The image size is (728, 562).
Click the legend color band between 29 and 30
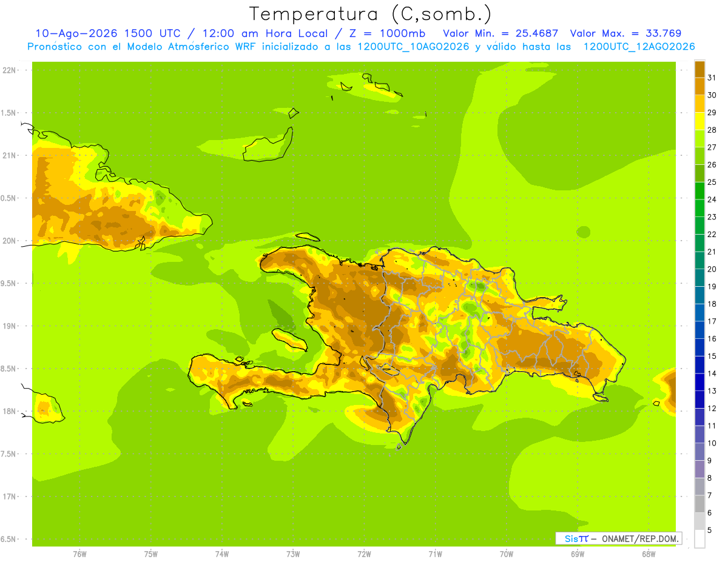[699, 104]
